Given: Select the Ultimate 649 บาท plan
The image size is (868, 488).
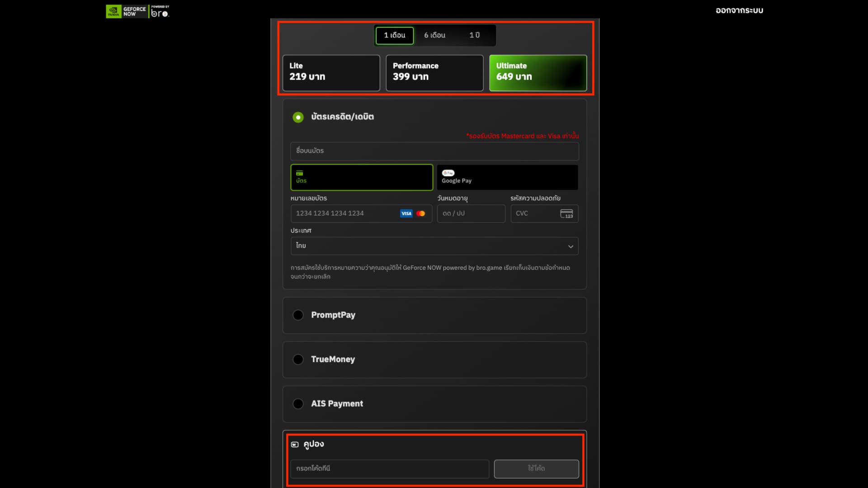Looking at the screenshot, I should pyautogui.click(x=538, y=73).
